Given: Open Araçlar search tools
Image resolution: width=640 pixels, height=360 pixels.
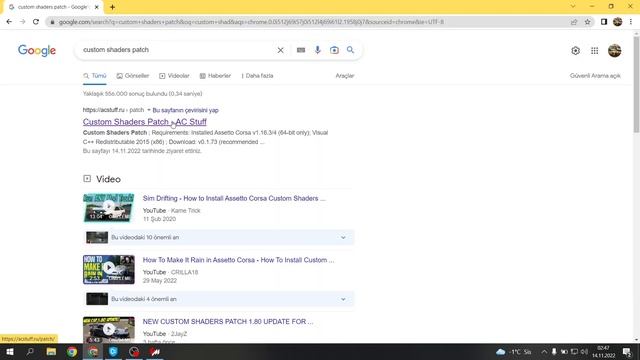Looking at the screenshot, I should click(x=345, y=76).
